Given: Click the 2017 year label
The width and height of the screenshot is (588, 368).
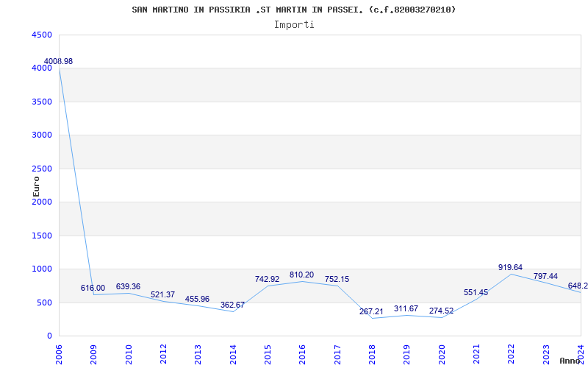Looking at the screenshot, I should [x=337, y=354].
